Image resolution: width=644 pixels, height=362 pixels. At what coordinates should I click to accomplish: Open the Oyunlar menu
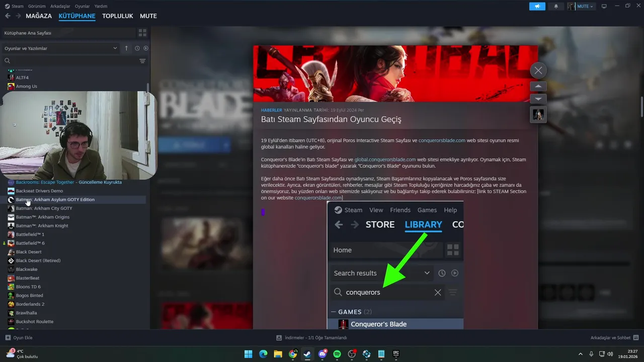click(82, 6)
